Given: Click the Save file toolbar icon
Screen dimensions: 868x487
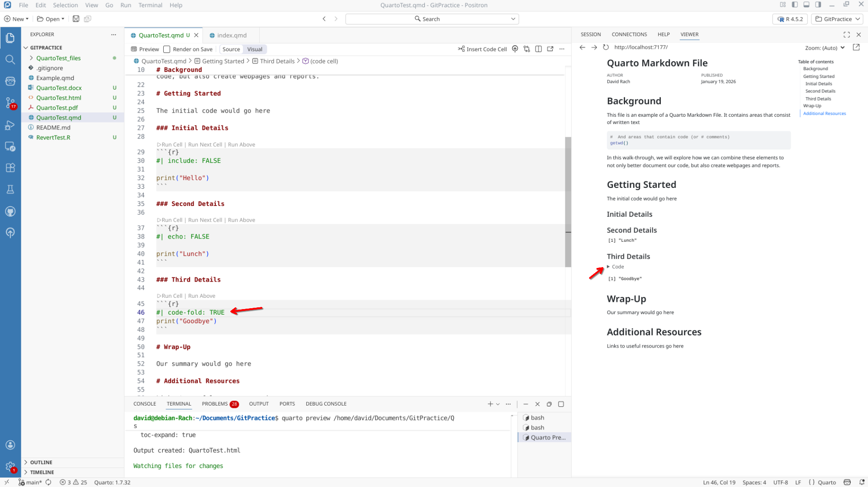Looking at the screenshot, I should [x=76, y=19].
